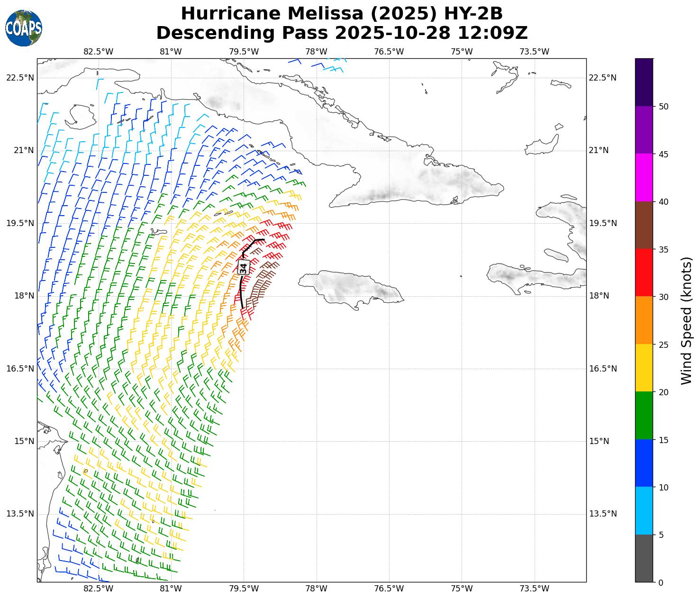Viewport: 700px width, 599px height.
Task: Select the dark purple top colorbar segment
Action: [644, 82]
